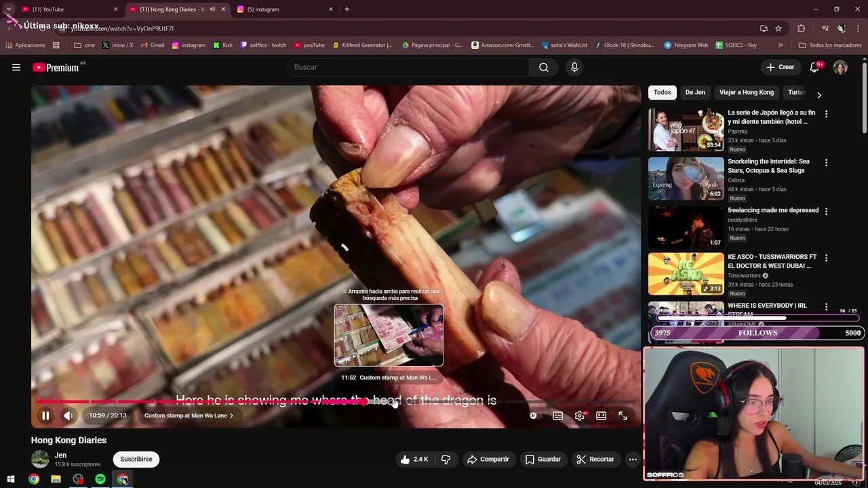Screen dimensions: 868x488
Task: Expand chapter 'Custom stamp at Man Wa Lane'
Action: (x=189, y=415)
